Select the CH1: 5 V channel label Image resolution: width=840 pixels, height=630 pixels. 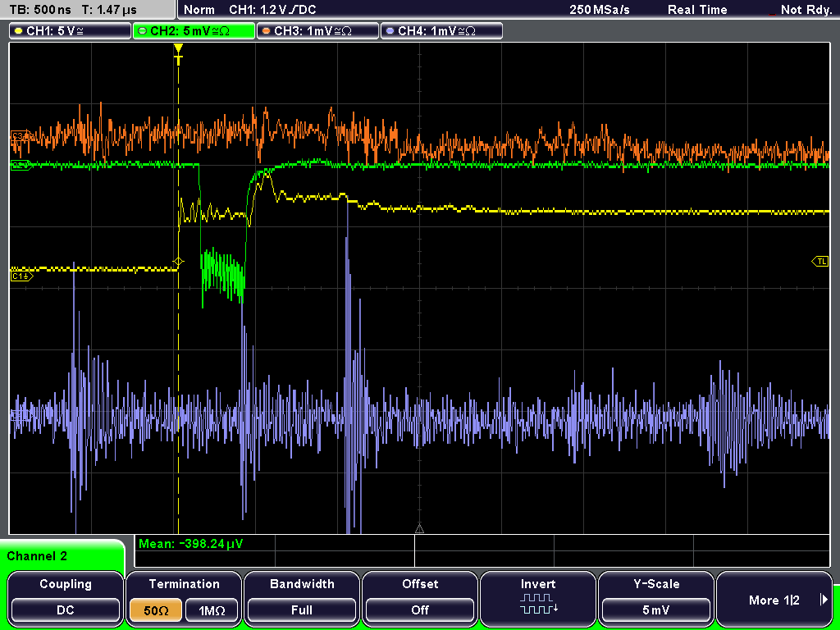pos(70,31)
